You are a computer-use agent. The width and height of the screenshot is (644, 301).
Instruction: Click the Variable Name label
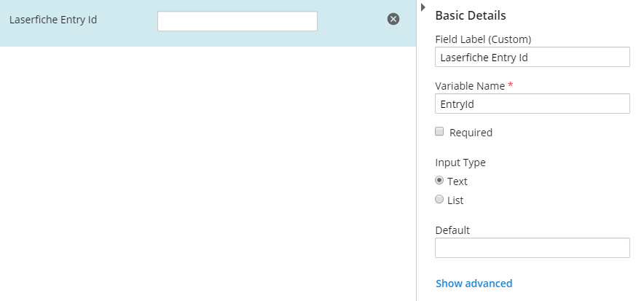pos(470,86)
